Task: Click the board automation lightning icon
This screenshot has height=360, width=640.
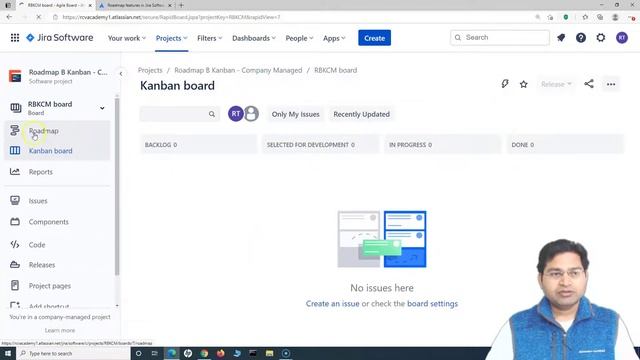Action: click(505, 84)
